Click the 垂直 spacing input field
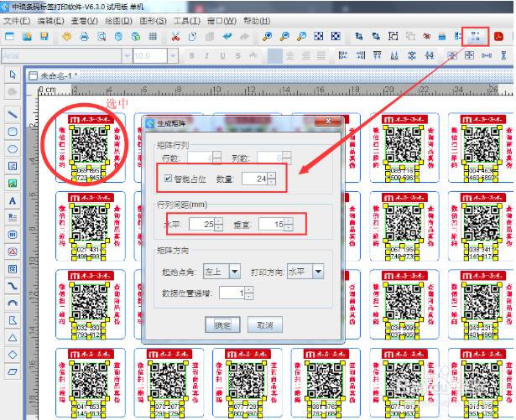 tap(272, 225)
